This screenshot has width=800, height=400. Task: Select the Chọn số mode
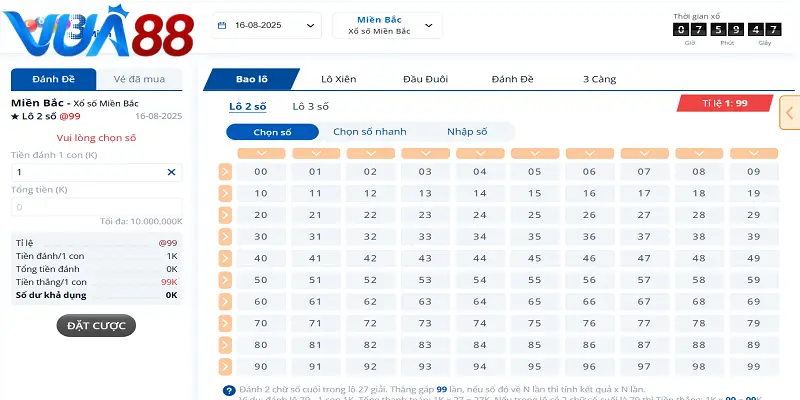coord(272,132)
